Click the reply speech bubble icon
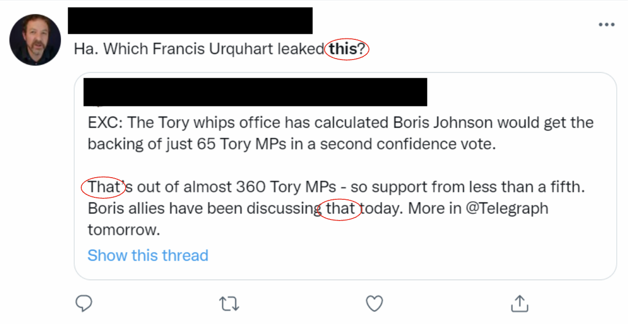This screenshot has height=326, width=644. click(x=84, y=303)
